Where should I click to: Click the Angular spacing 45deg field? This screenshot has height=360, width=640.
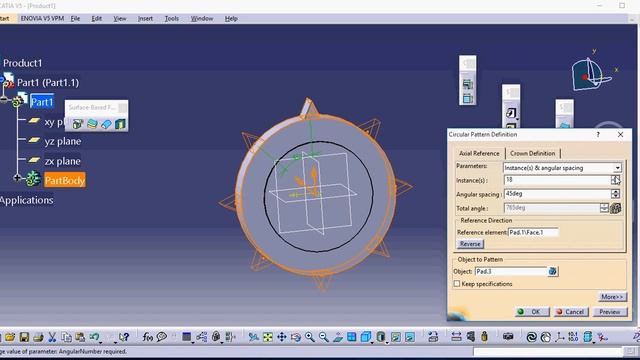557,194
